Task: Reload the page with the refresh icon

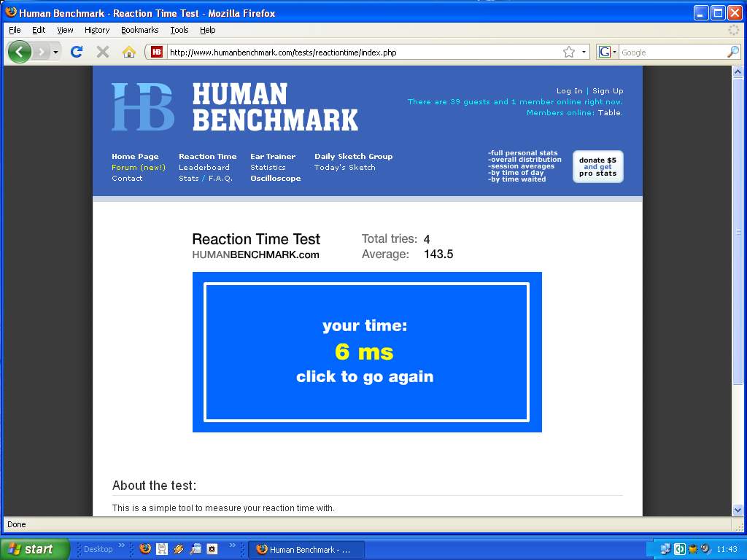Action: (76, 52)
